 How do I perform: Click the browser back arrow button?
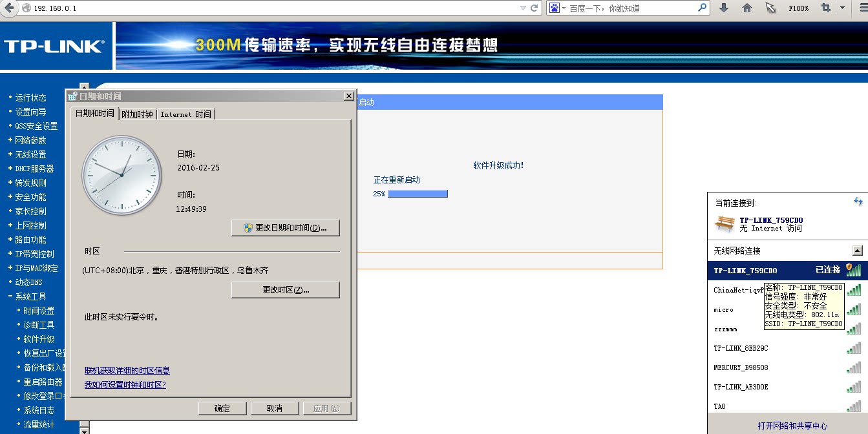[x=9, y=8]
